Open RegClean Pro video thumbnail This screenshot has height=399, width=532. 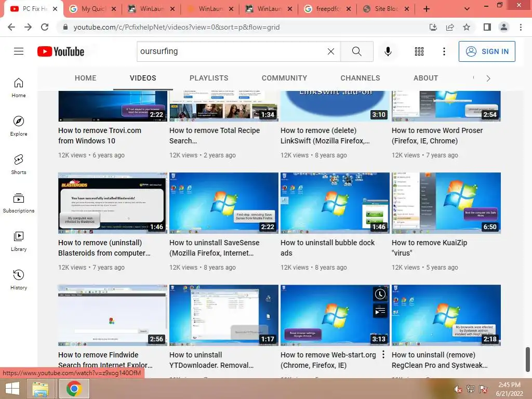click(x=446, y=315)
